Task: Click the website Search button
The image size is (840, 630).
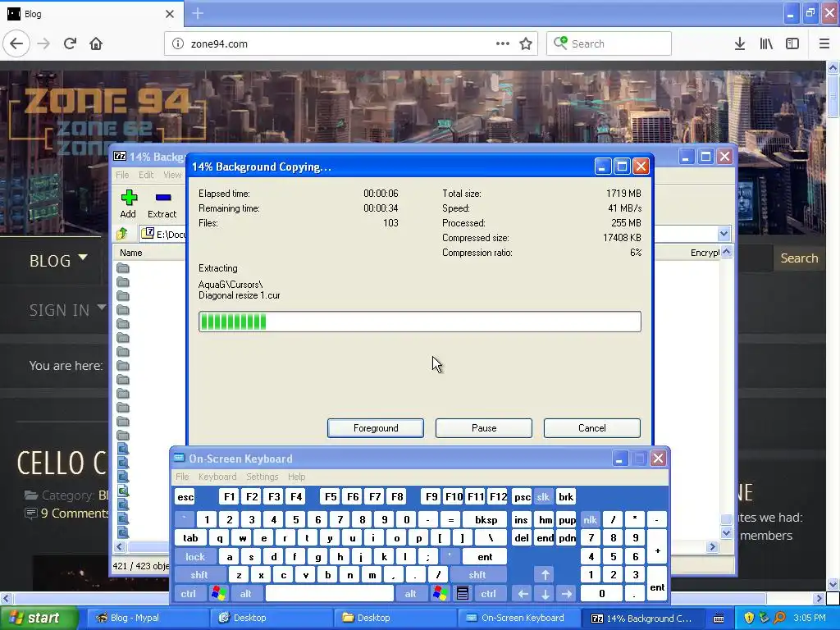Action: coord(799,258)
